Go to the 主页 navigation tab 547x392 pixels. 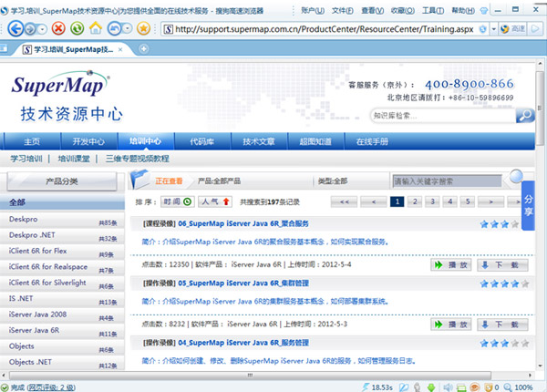click(32, 141)
